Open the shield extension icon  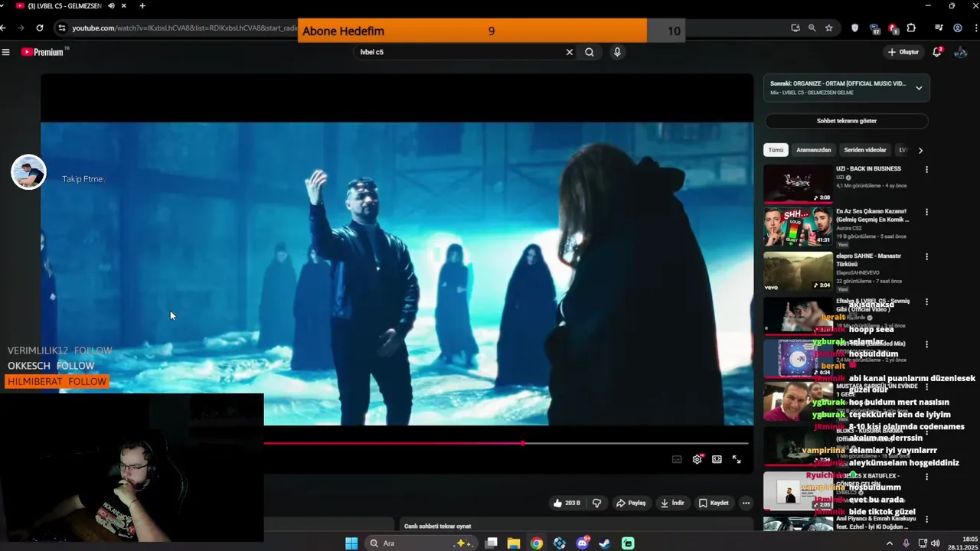(x=854, y=28)
